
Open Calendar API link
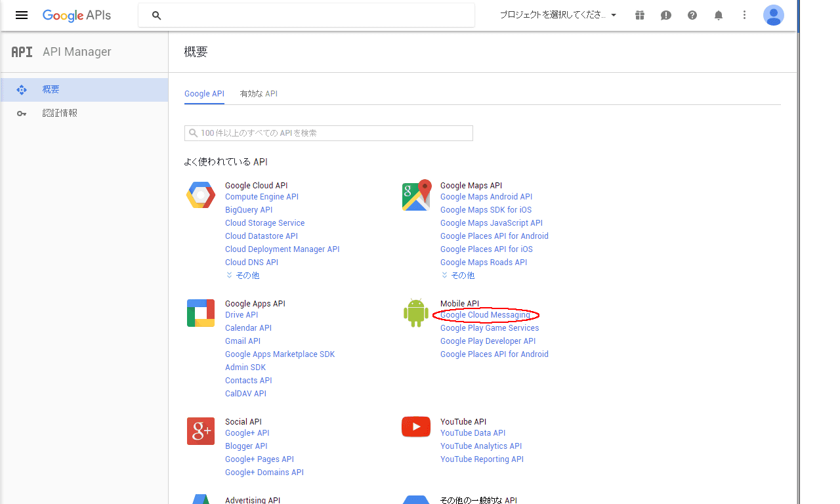pos(248,328)
